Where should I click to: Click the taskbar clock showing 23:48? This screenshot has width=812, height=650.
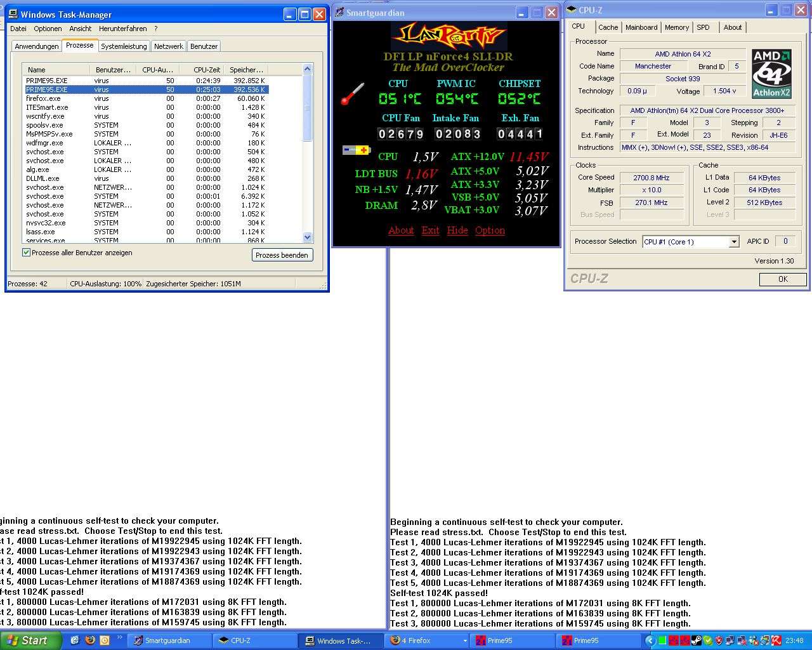pyautogui.click(x=794, y=640)
